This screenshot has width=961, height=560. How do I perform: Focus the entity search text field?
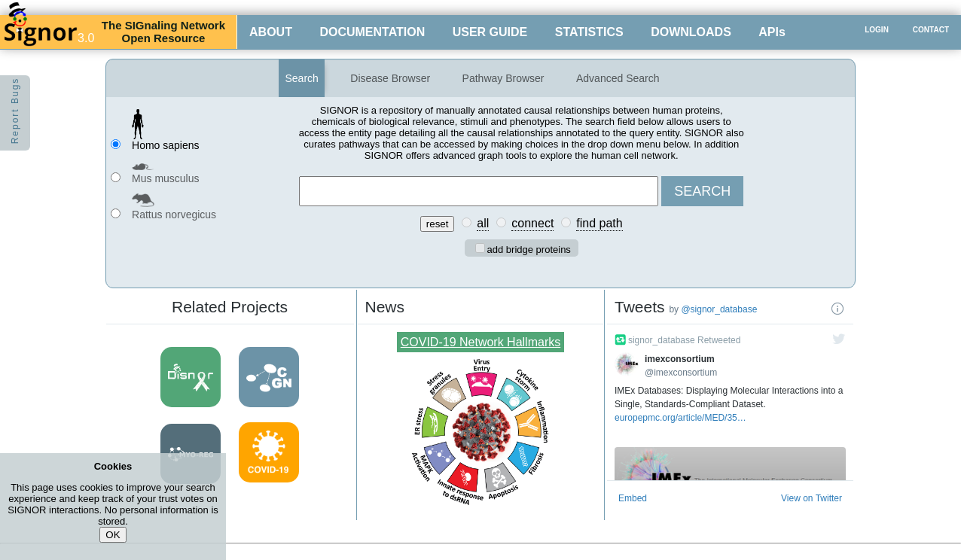[x=478, y=191]
